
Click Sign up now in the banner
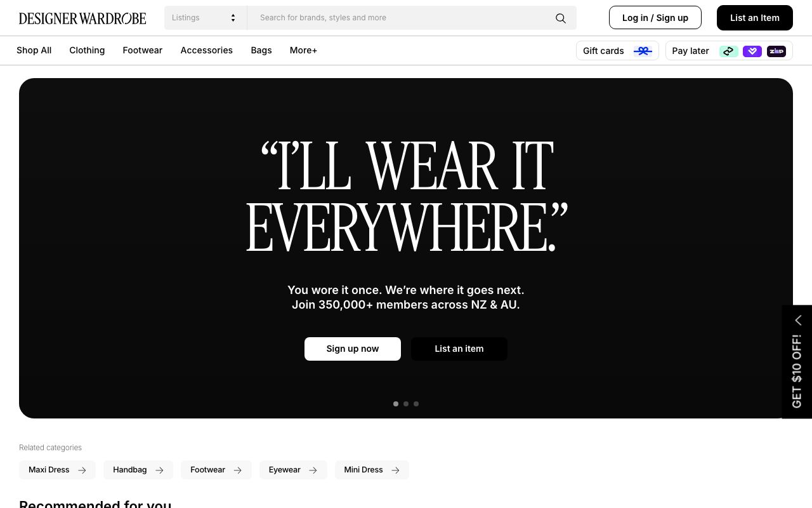[x=353, y=349]
